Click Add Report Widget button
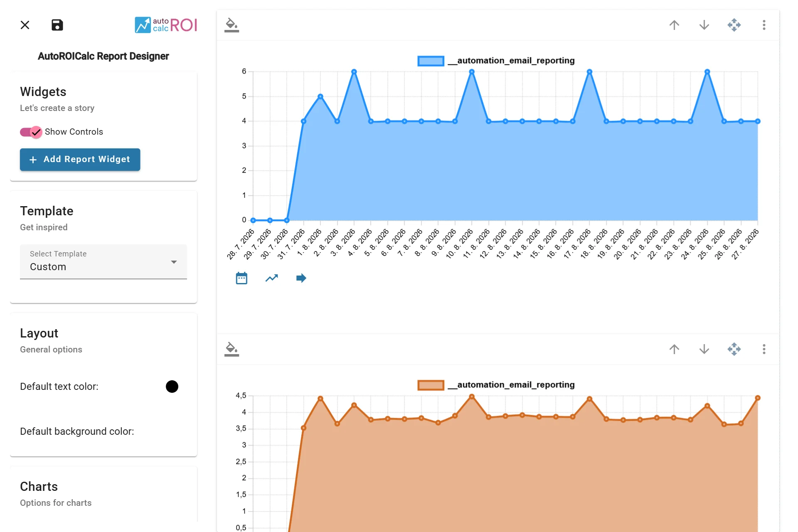798x532 pixels. (x=80, y=160)
